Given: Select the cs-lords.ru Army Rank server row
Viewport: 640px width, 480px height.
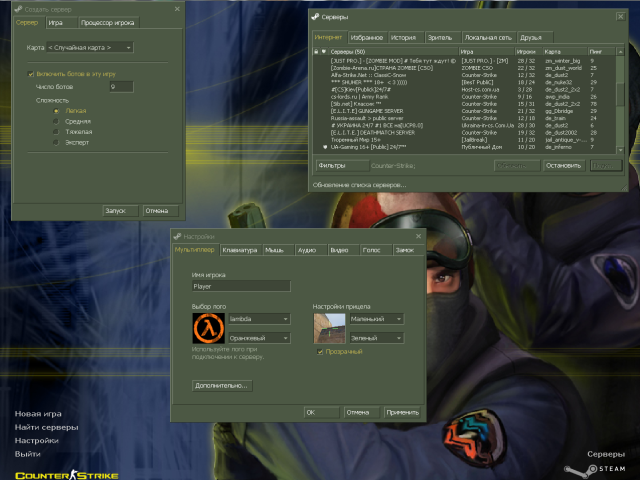Looking at the screenshot, I should pos(464,97).
